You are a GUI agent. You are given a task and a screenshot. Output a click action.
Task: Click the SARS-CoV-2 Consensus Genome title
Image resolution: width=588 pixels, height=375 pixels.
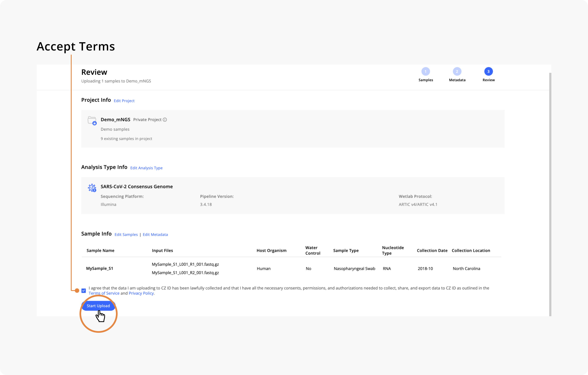[x=136, y=186]
